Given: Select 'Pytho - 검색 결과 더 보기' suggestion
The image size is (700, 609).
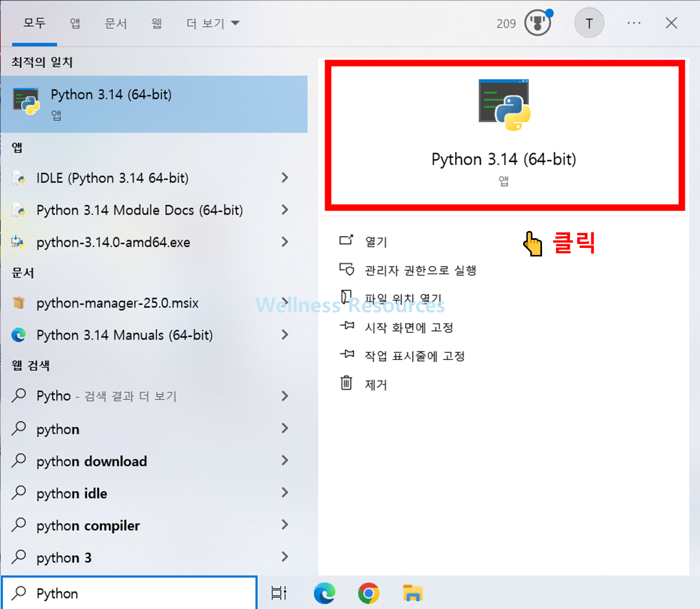Looking at the screenshot, I should click(107, 396).
